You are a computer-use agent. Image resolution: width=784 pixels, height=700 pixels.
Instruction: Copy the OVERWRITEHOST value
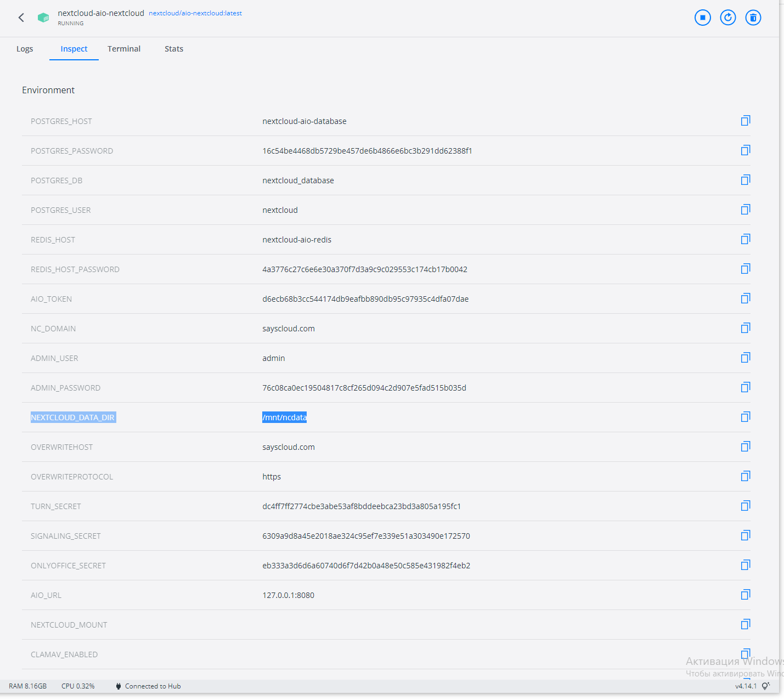[x=746, y=447]
